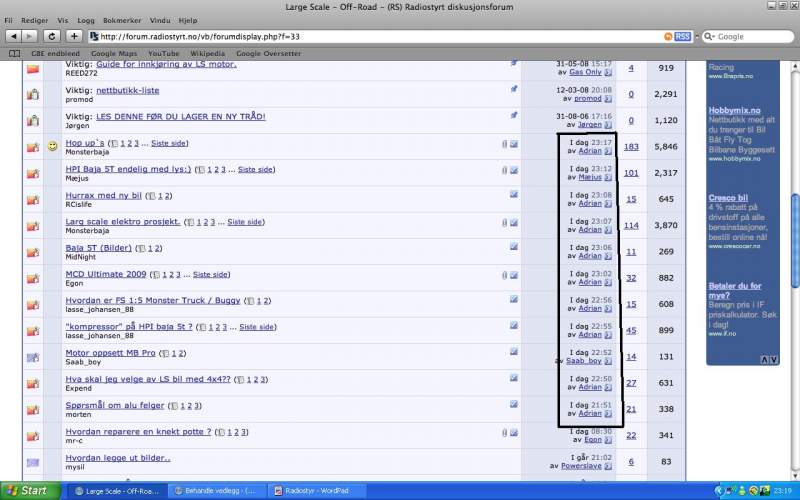Open the MCD Ultimate 2009 thread
This screenshot has height=500, width=800.
106,274
